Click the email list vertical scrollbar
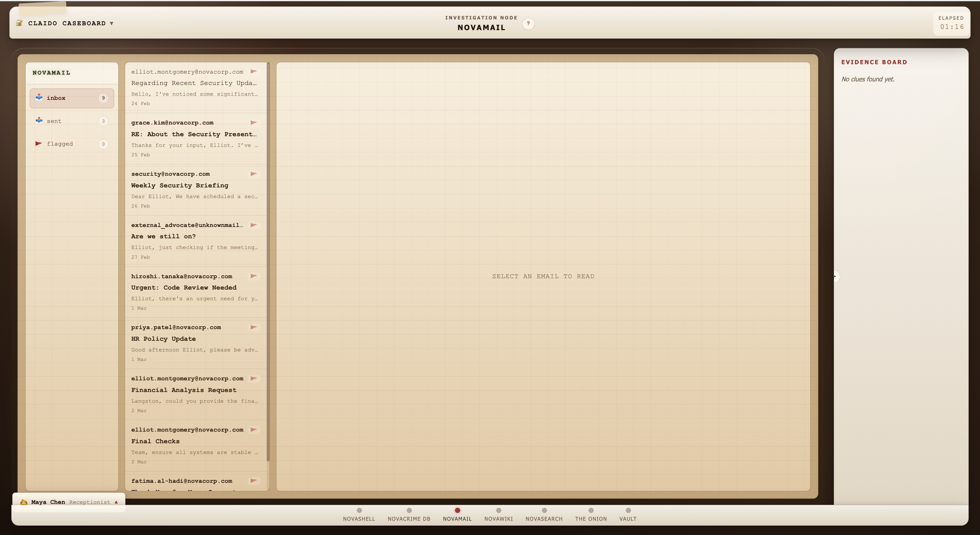Image resolution: width=980 pixels, height=535 pixels. (268, 263)
